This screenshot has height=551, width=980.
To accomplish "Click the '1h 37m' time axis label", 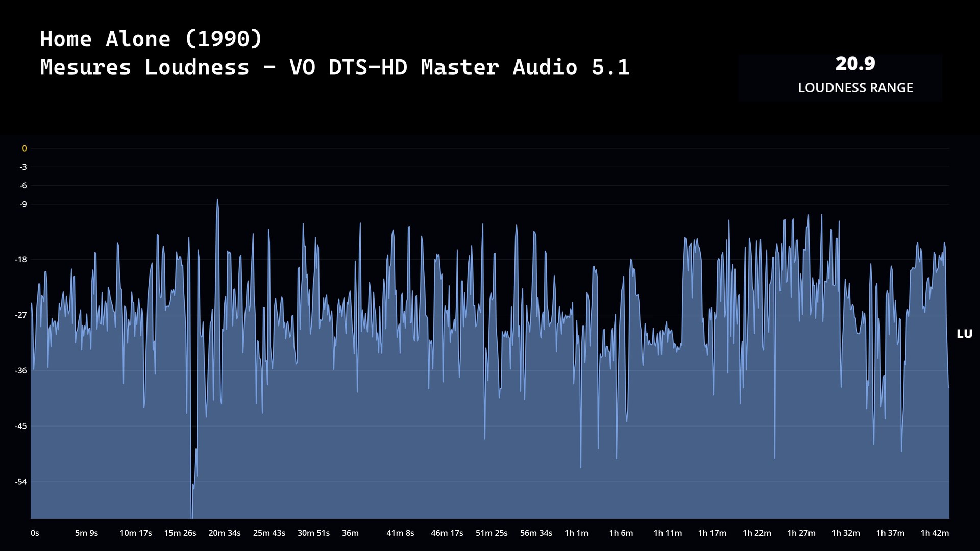I will click(x=890, y=533).
